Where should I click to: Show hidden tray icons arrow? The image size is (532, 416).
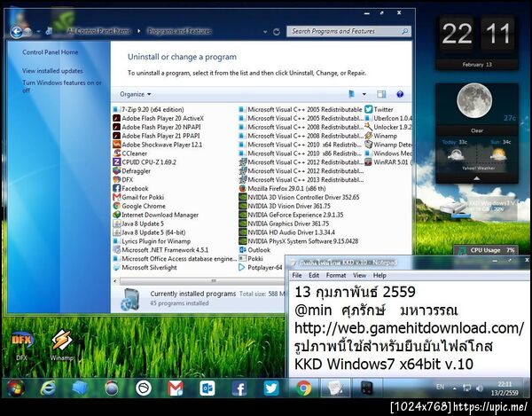coord(454,389)
